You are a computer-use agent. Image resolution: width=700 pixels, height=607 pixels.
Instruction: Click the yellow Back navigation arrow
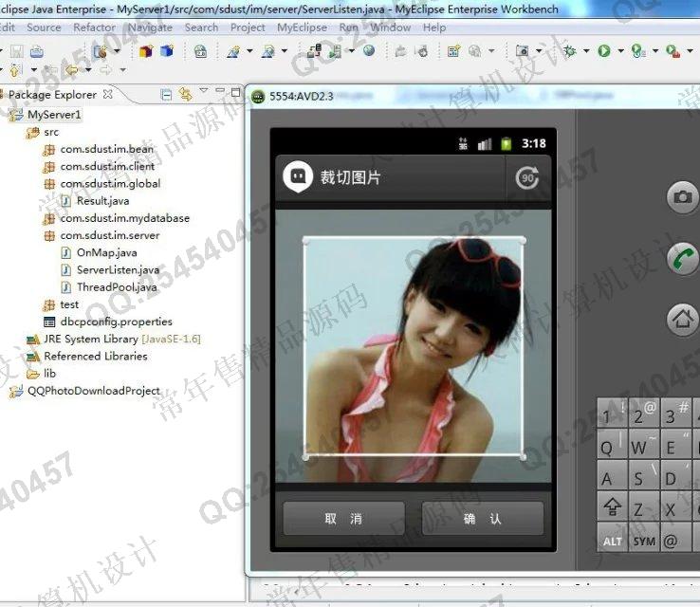[71, 70]
